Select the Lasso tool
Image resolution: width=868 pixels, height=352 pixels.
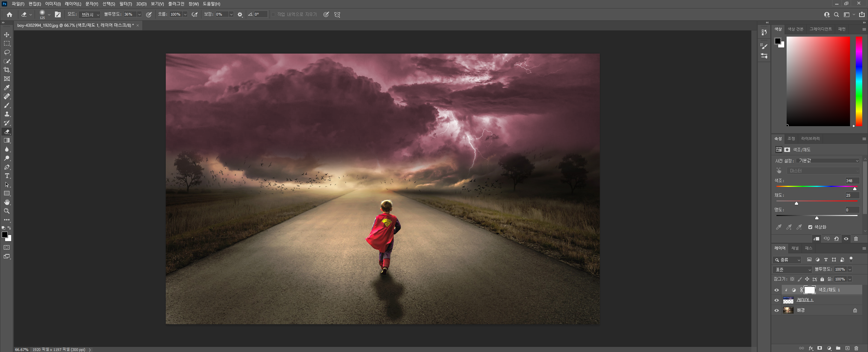[7, 52]
